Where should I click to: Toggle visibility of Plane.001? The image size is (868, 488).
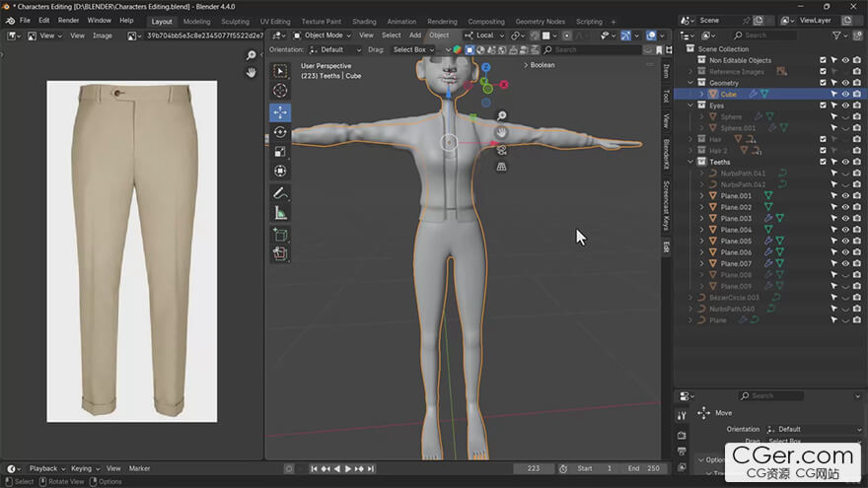845,196
